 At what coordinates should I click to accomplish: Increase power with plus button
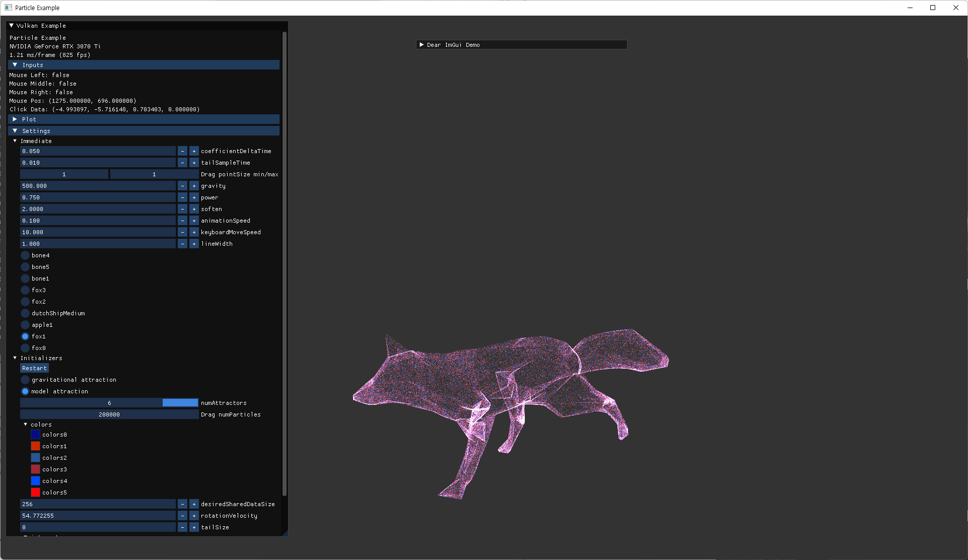(194, 197)
